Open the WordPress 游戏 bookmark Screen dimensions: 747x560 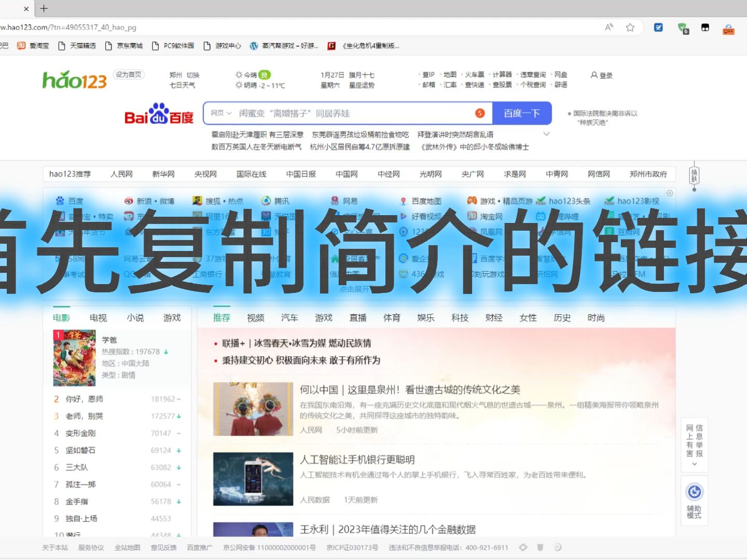click(x=284, y=46)
